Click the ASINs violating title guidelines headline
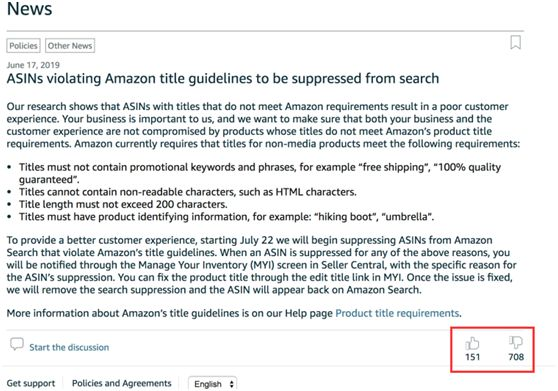 tap(223, 79)
